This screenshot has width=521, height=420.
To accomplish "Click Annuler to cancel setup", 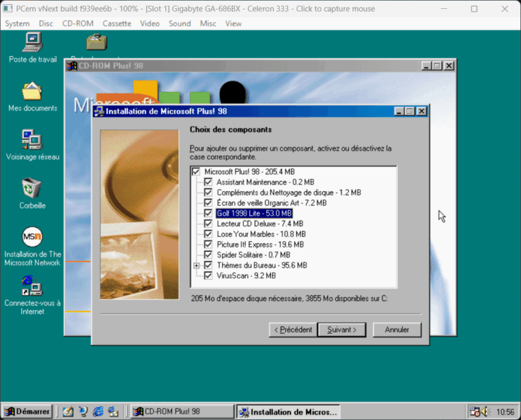I will pyautogui.click(x=397, y=330).
